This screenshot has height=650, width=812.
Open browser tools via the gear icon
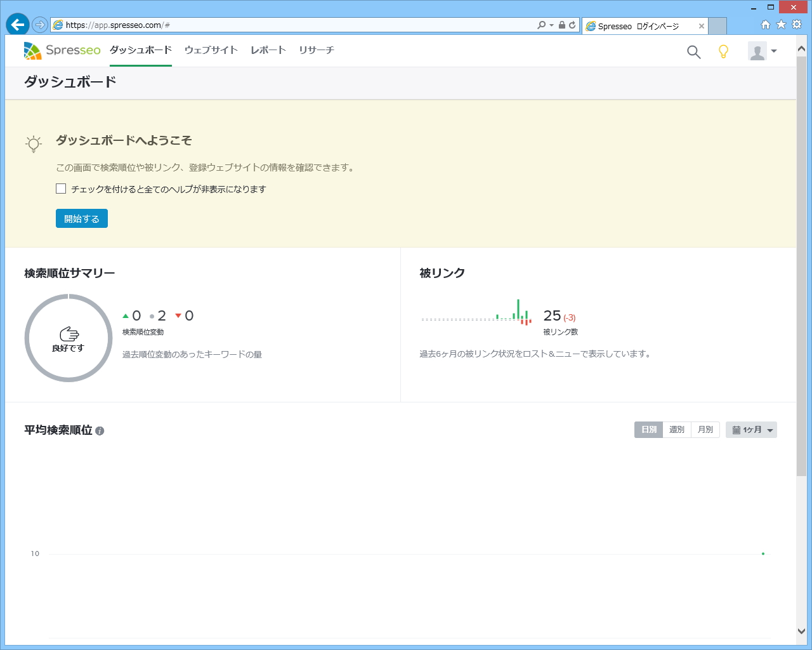click(x=796, y=25)
